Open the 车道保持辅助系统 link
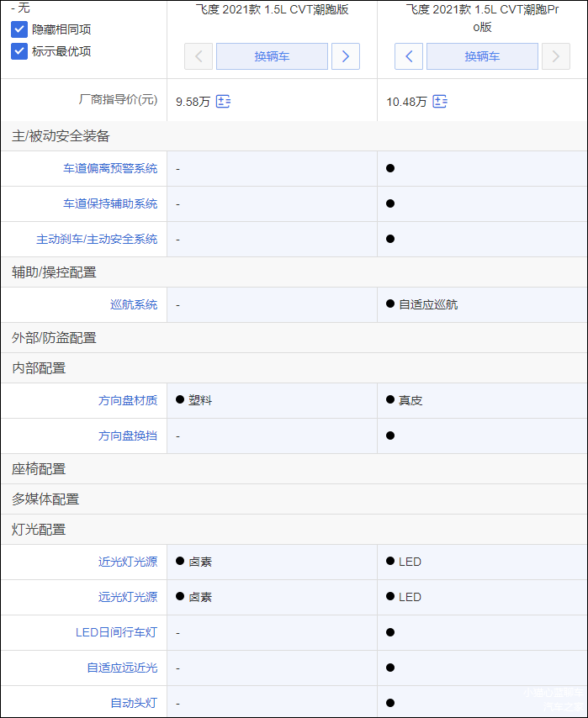588x718 pixels. point(110,203)
